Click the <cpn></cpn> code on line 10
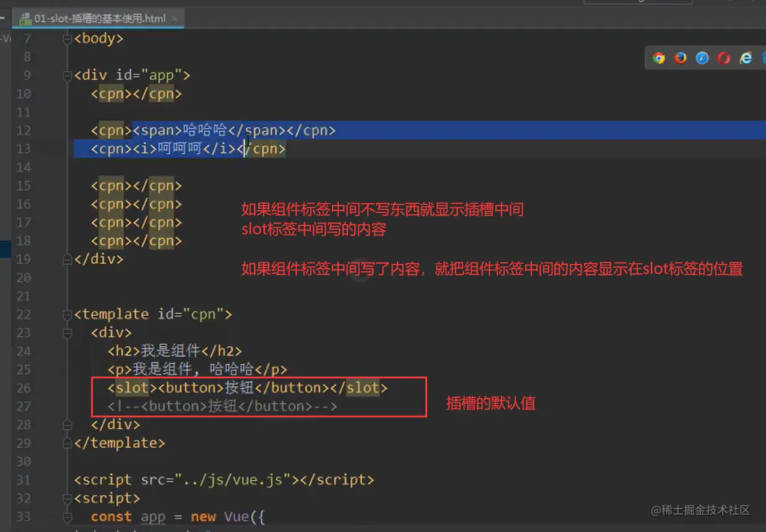 click(136, 94)
